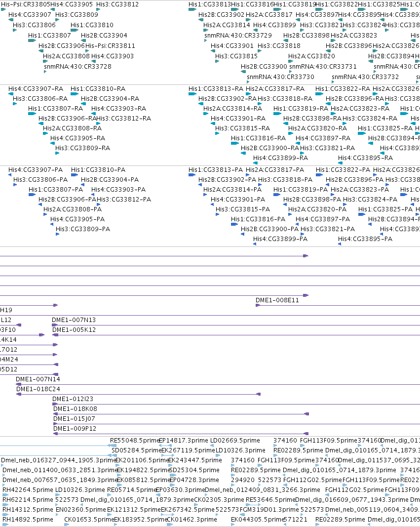The height and width of the screenshot is (527, 420).
Task: Select the His1:CG33822-PA protein arrow glyph
Action: [319, 175]
